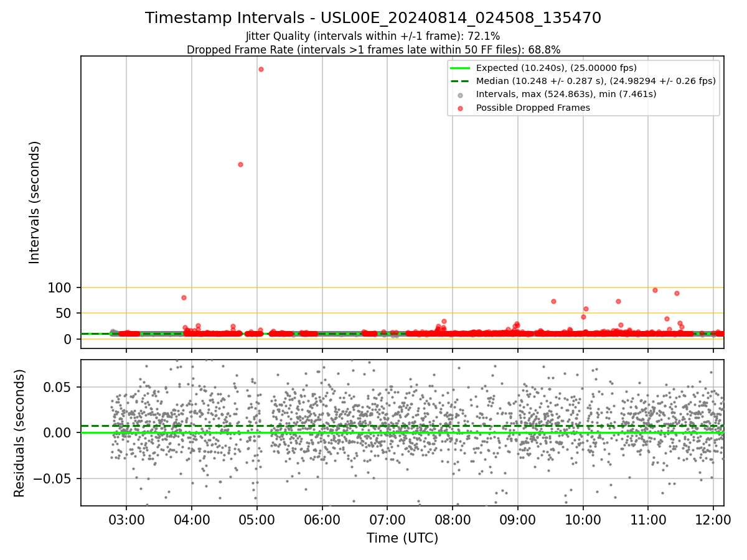Click the '−0.05' tick on the residuals axis
Viewport: 747px width, 560px height.
54,478
